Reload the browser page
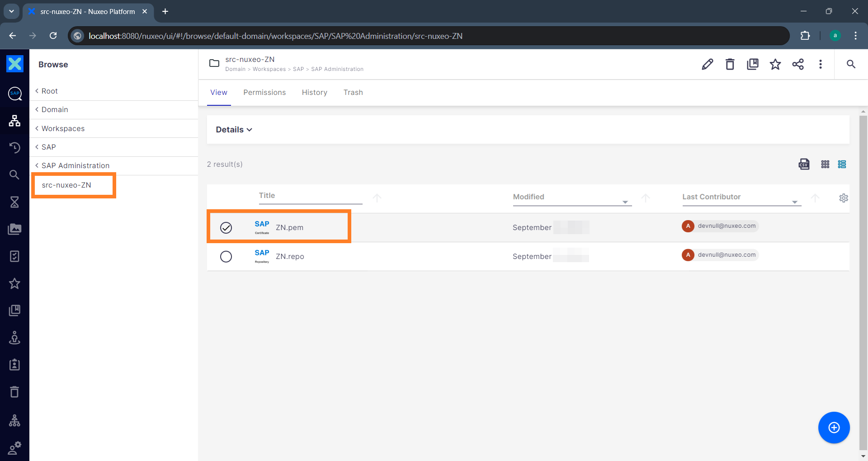This screenshot has height=461, width=868. tap(53, 36)
